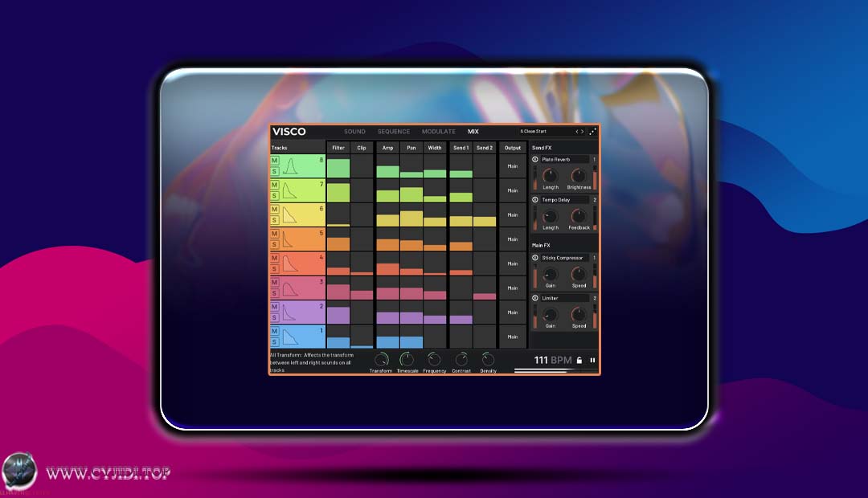
Task: Solo track 4
Action: pos(275,268)
